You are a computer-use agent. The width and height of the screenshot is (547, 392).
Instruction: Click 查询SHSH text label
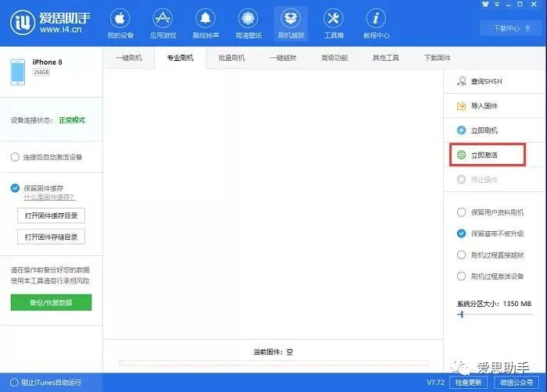tap(486, 81)
